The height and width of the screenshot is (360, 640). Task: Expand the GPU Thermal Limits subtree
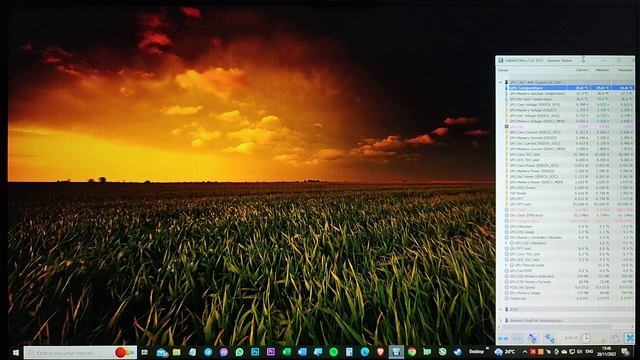point(506,265)
